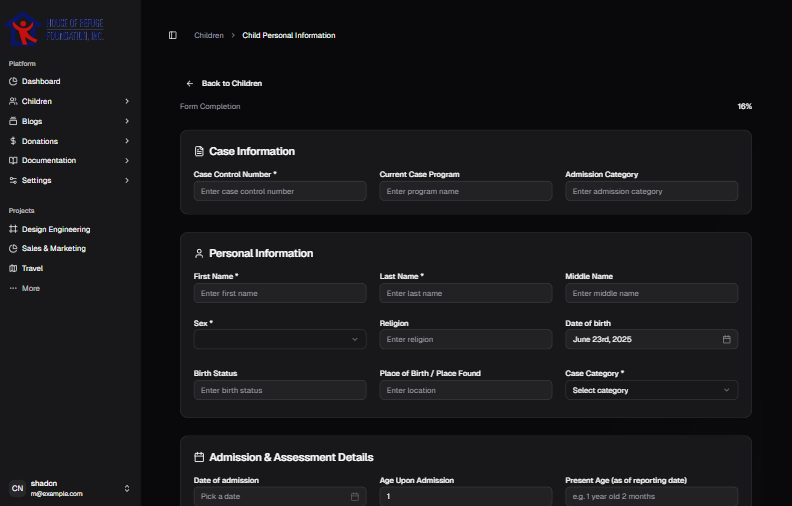This screenshot has width=792, height=506.
Task: Click the House of Refuge Foundation logo
Action: click(57, 30)
